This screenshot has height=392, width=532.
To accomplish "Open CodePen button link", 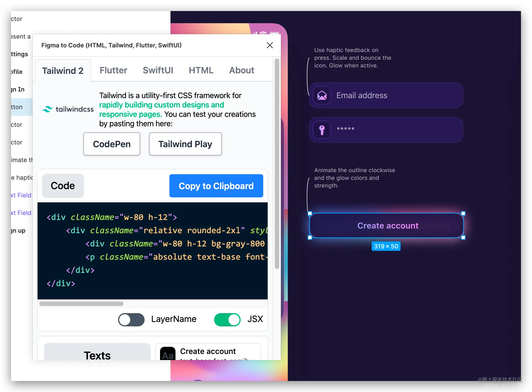I will [x=112, y=144].
